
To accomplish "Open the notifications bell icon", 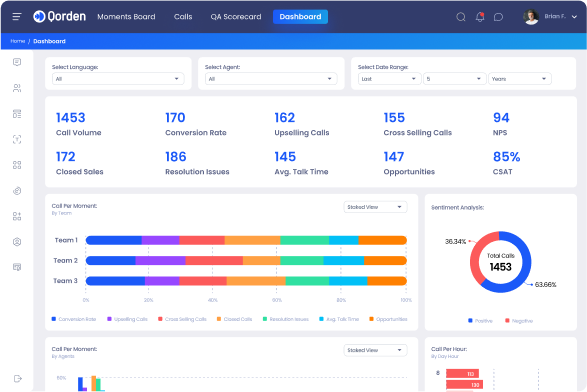I will pos(480,17).
